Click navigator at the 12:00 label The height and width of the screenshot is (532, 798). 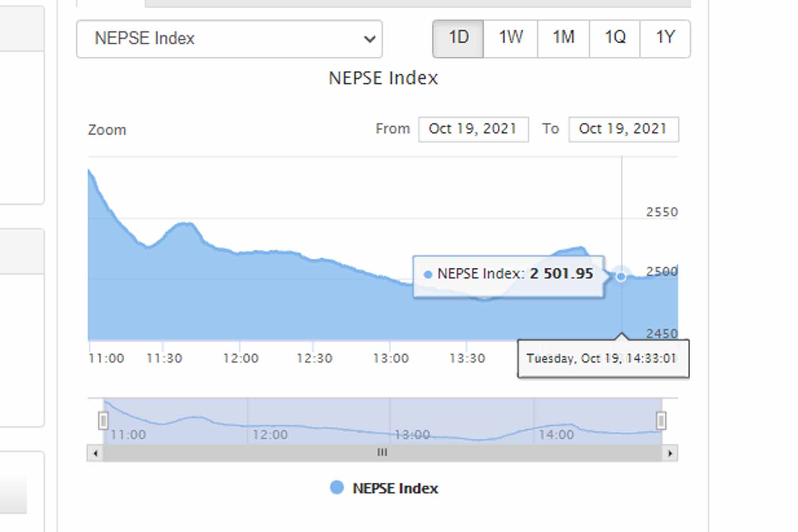[x=270, y=434]
